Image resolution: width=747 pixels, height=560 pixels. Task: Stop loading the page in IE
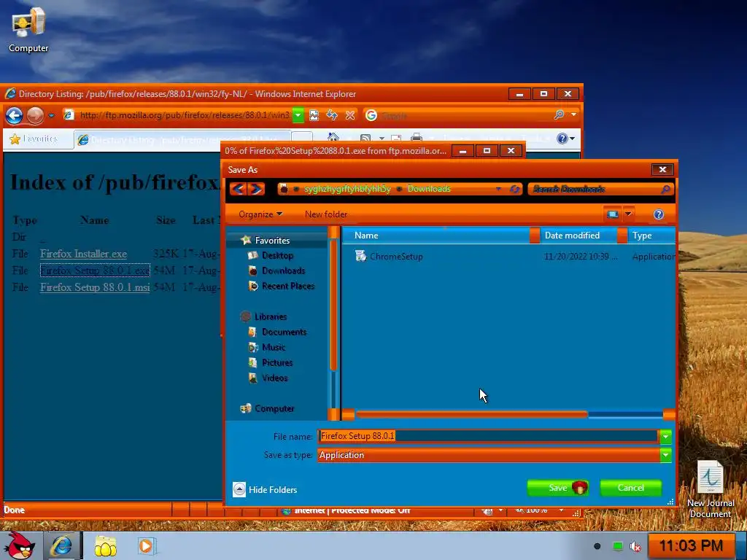[350, 115]
